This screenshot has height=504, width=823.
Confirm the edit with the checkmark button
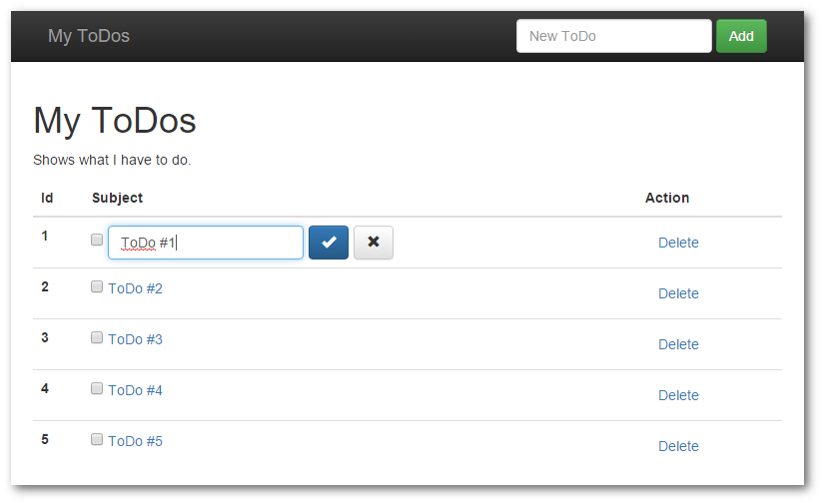coord(329,243)
